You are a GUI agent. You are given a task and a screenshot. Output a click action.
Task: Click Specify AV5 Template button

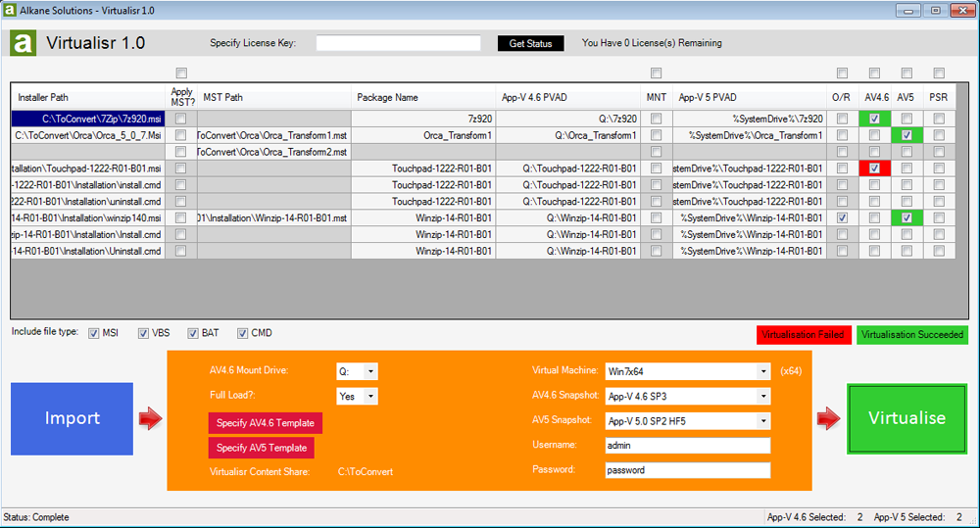[x=262, y=448]
